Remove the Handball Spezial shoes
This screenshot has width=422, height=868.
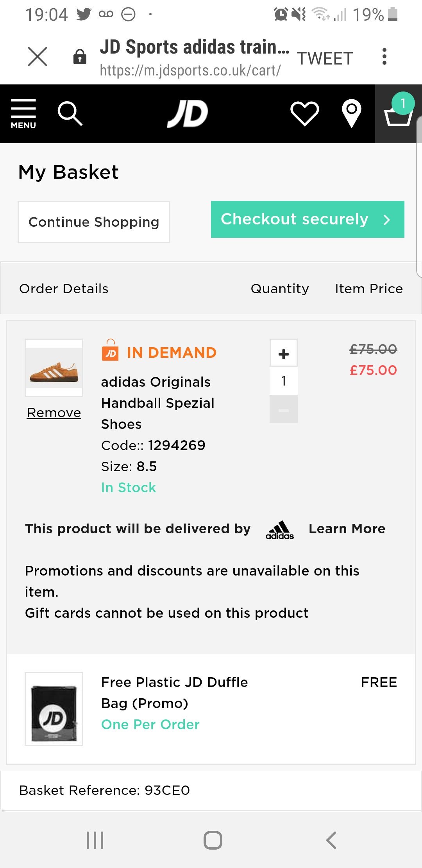tap(54, 413)
